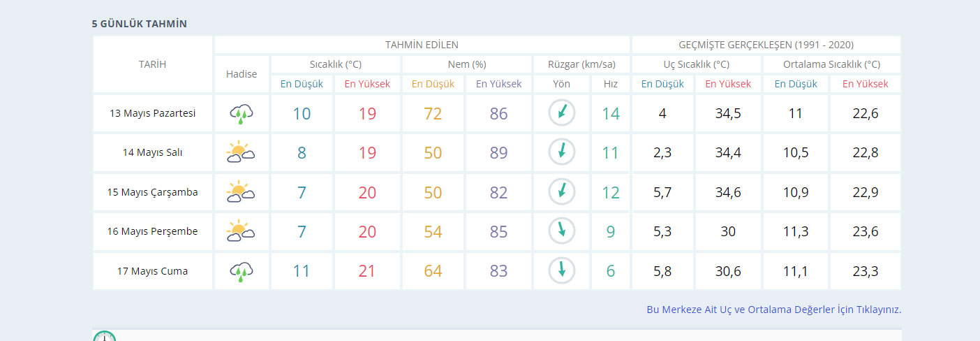Click the '5 GÜNLÜK TAHMİN' heading
Image resolution: width=980 pixels, height=341 pixels.
(139, 24)
